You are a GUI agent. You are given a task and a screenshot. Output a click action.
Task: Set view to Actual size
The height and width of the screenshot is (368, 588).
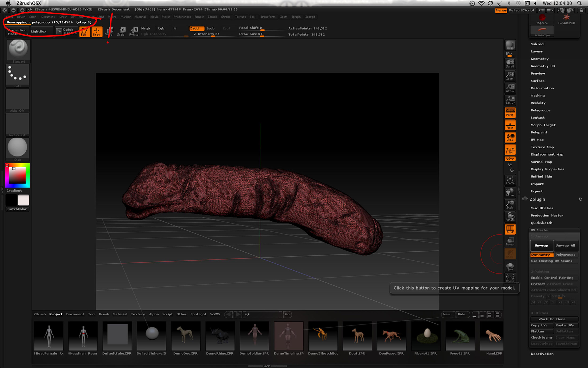point(510,88)
